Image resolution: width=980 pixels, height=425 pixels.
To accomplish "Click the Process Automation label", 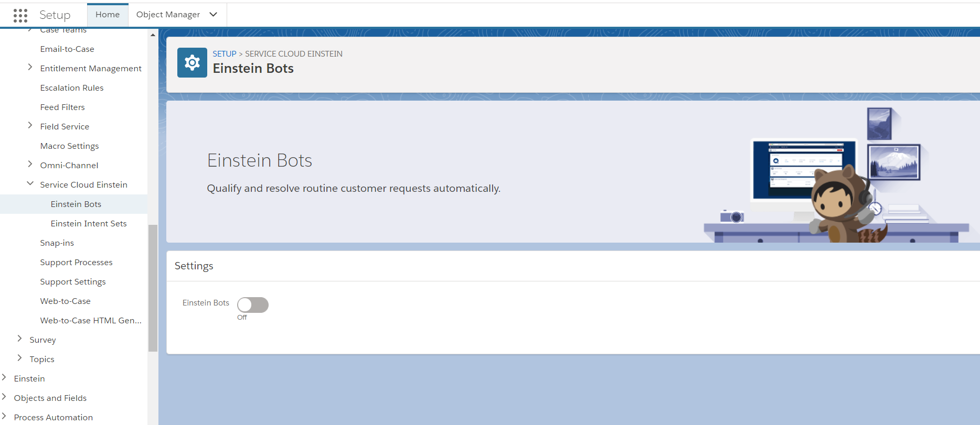I will (x=54, y=417).
